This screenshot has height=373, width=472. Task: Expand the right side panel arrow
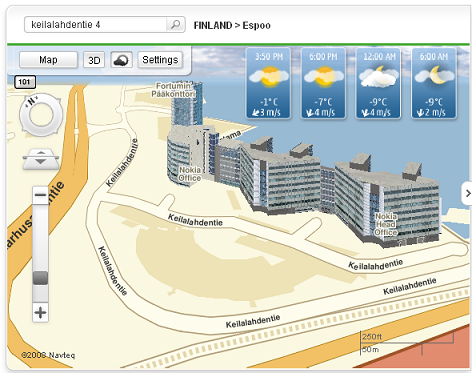click(467, 193)
